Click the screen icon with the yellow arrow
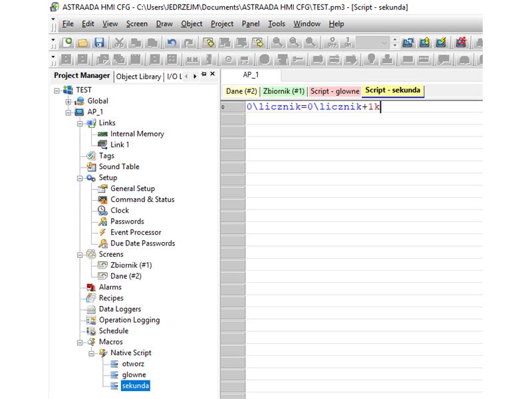Image resolution: width=532 pixels, height=399 pixels. (x=258, y=43)
